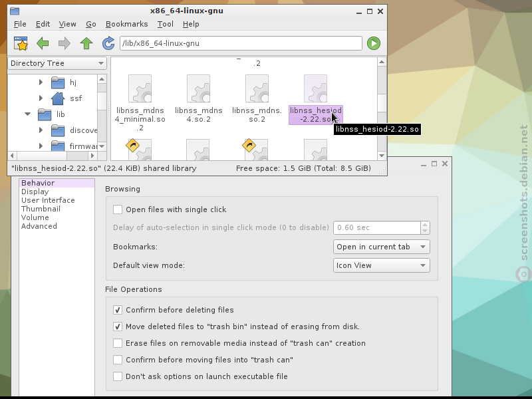
Task: Click the auto-selection delay spin field
Action: pyautogui.click(x=377, y=227)
